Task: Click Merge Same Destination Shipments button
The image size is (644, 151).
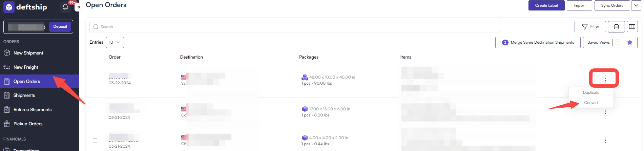Action: (538, 42)
